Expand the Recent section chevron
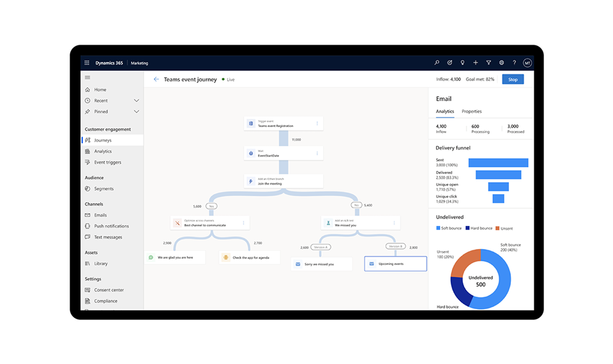The height and width of the screenshot is (364, 613). pos(136,101)
